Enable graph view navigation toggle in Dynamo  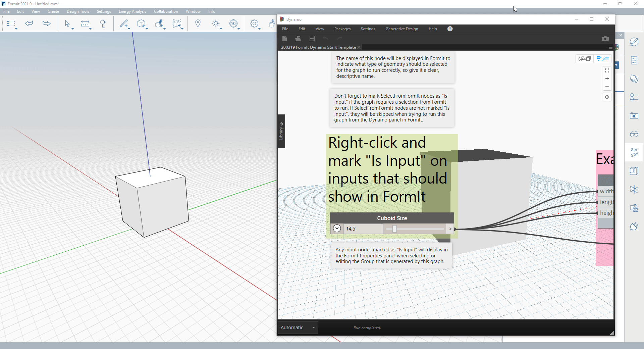[x=603, y=59]
